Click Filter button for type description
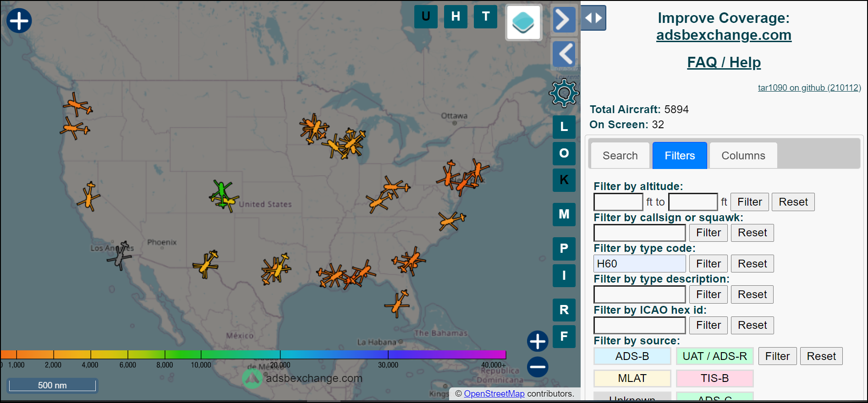The height and width of the screenshot is (403, 868). point(709,294)
